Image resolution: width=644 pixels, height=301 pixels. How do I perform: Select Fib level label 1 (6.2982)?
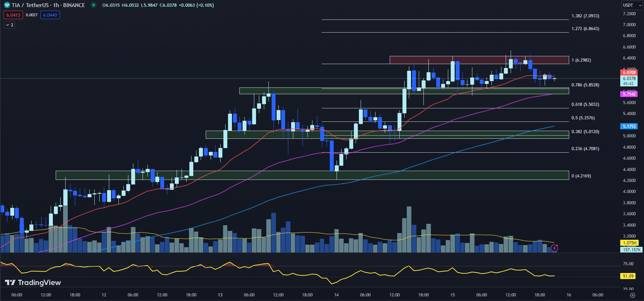click(581, 60)
